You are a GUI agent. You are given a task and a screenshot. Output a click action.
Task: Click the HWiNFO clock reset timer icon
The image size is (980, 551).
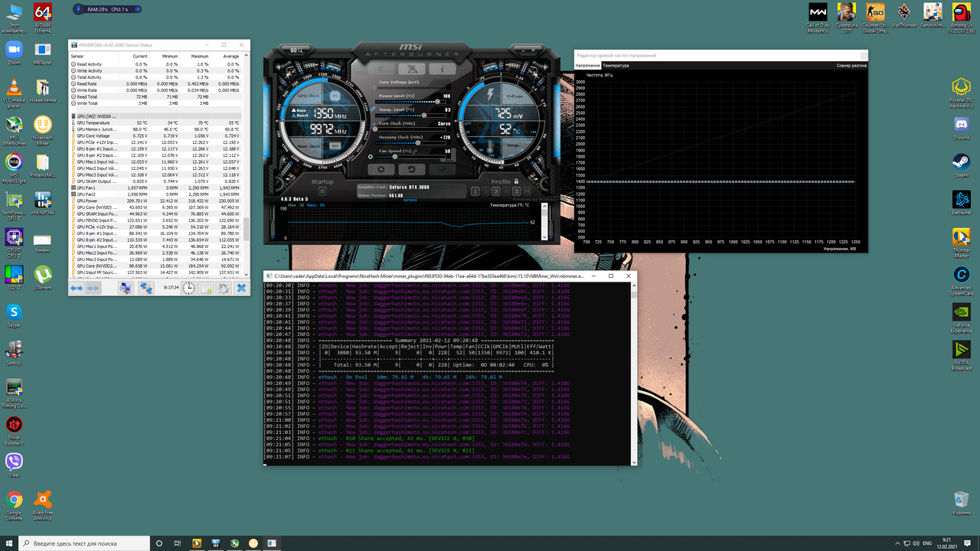coord(188,288)
